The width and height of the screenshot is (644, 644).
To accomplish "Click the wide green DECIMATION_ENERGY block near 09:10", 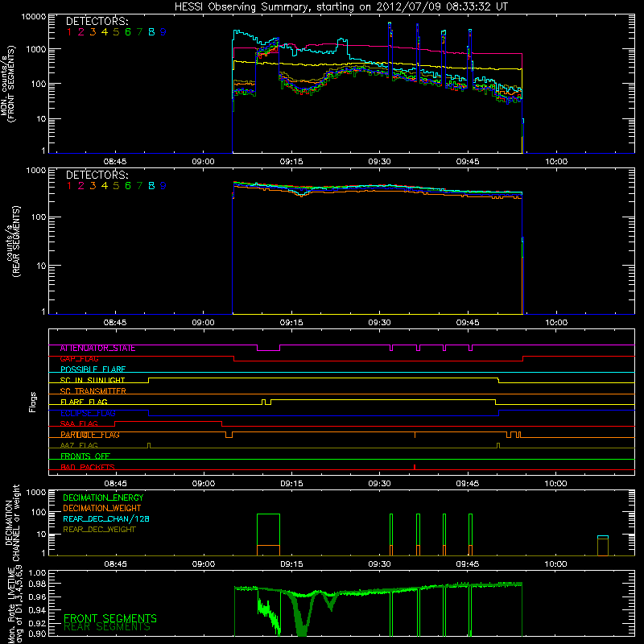I will point(268,535).
